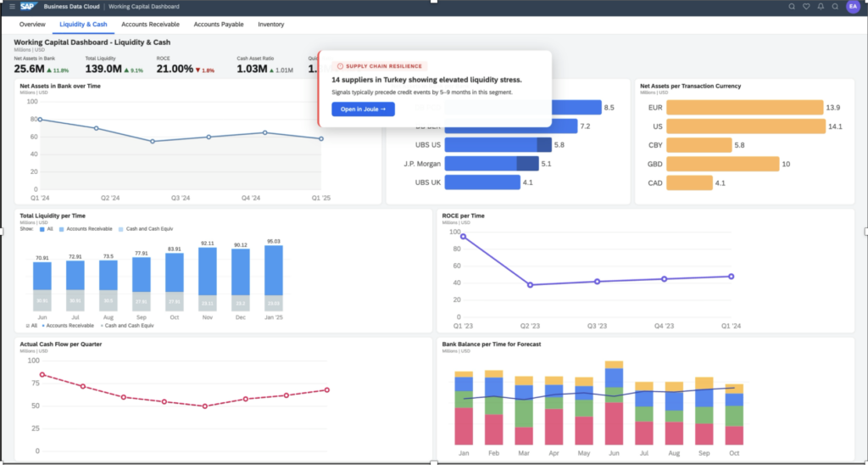This screenshot has height=465, width=868.
Task: Toggle Accounts Receivable in Show filter
Action: [86, 229]
